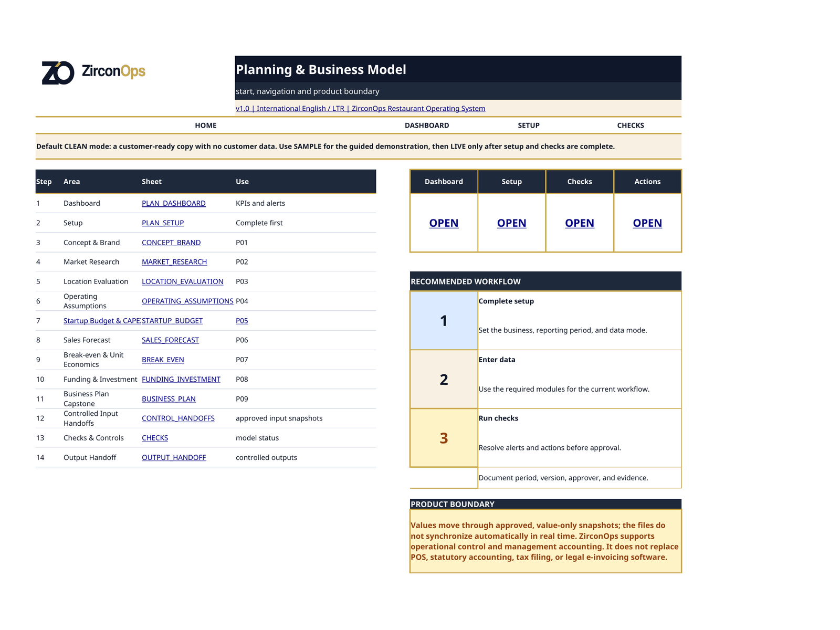Click the P05 link
This screenshot has height=630, width=840.
click(242, 321)
